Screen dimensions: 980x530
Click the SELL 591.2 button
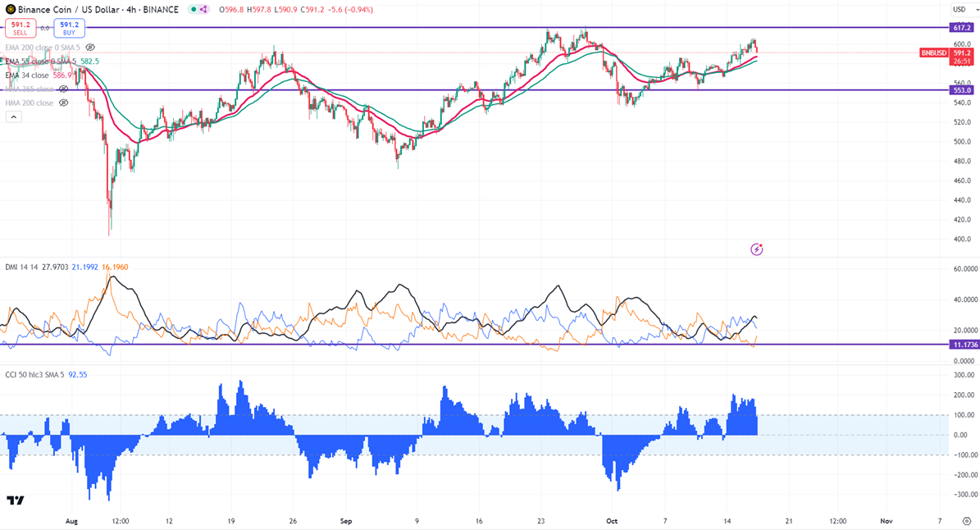[x=20, y=28]
